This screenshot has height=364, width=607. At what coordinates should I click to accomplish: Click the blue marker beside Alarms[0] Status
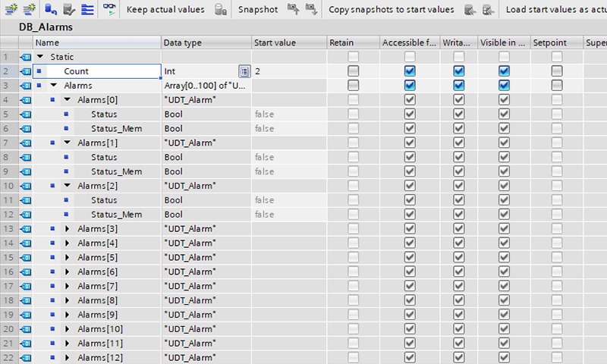point(66,114)
